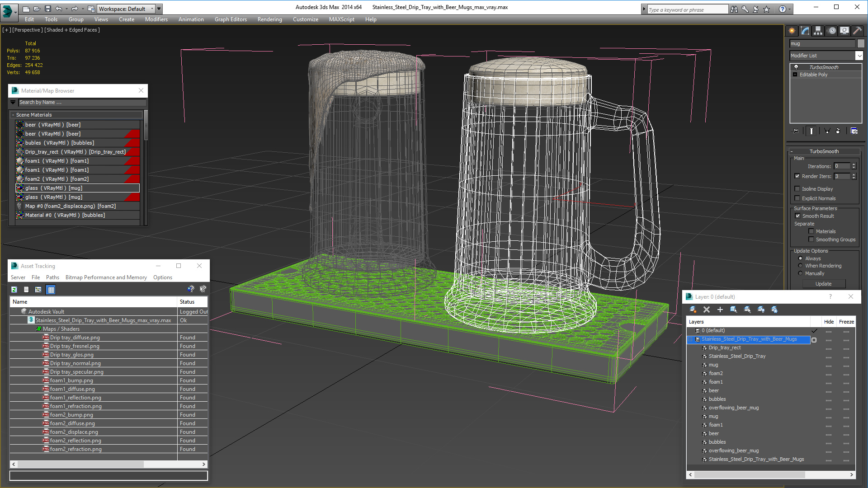Select the Manually update option
868x488 pixels.
click(800, 273)
